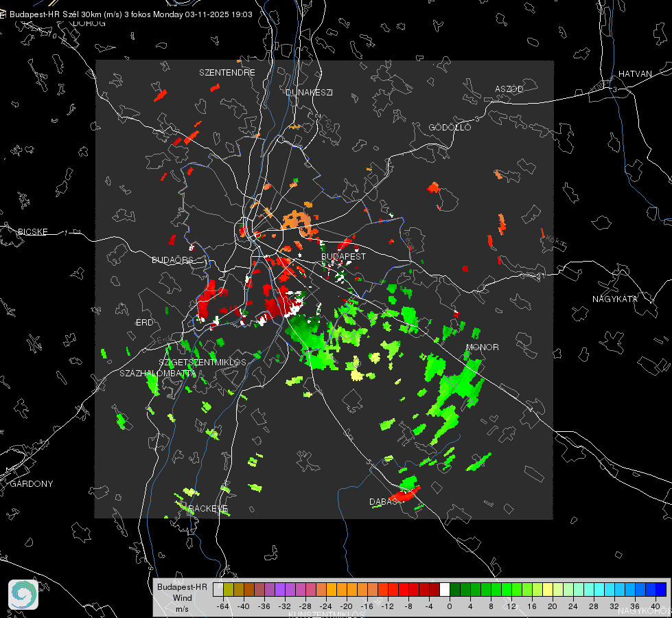This screenshot has height=618, width=672.
Task: Click the ÉRD town label
Action: 144,323
